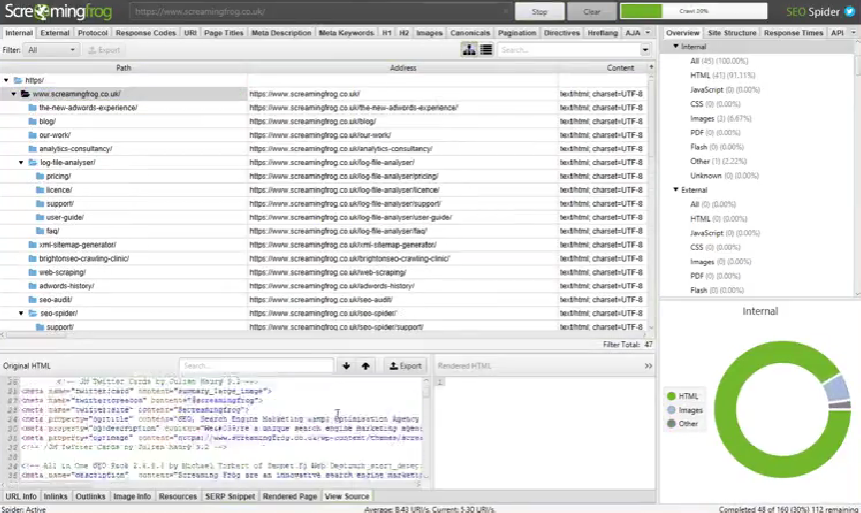Open the Inlinks bottom tab
The width and height of the screenshot is (861, 513).
tap(55, 497)
